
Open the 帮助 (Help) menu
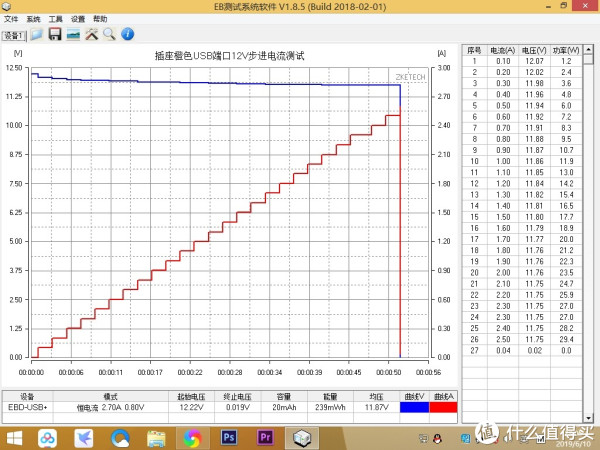[x=100, y=19]
